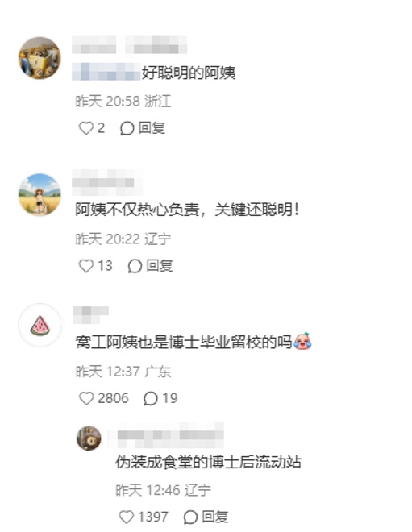Like the nested reply with 1397 likes
The width and height of the screenshot is (412, 532).
tap(127, 517)
